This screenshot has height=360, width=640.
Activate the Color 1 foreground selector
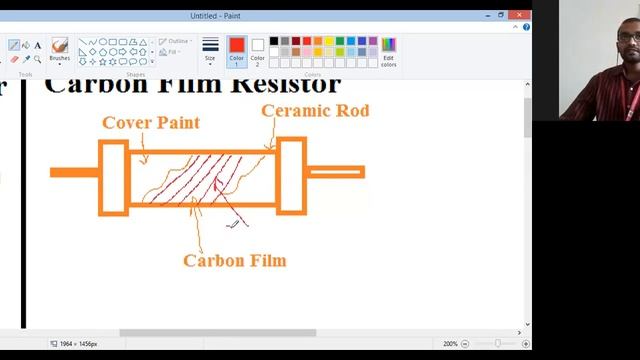pos(237,52)
